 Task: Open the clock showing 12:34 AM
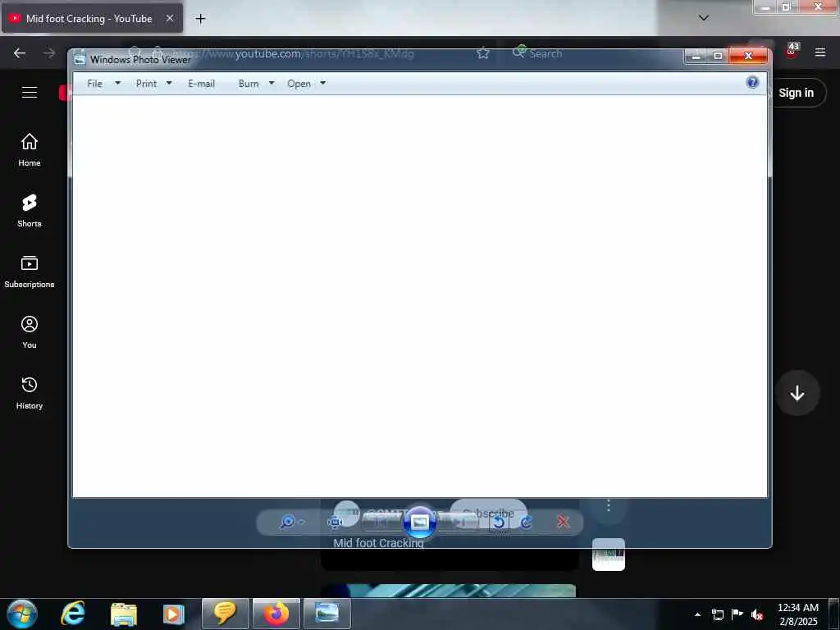click(x=798, y=614)
